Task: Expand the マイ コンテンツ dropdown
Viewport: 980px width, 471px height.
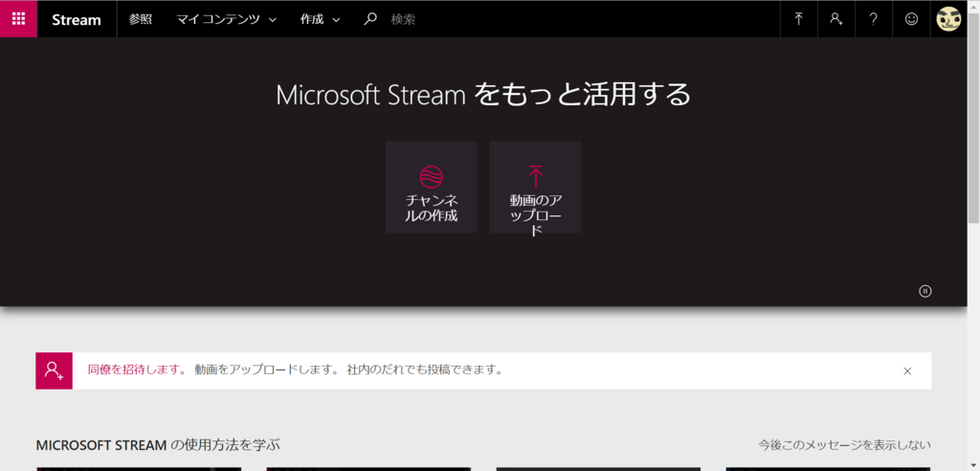Action: coord(226,19)
